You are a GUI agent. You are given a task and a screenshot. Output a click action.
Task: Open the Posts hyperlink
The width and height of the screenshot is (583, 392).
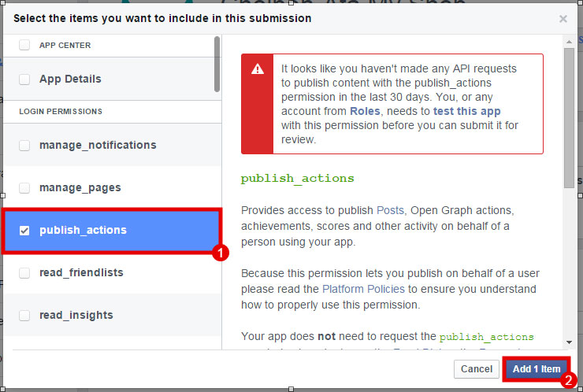click(x=390, y=210)
